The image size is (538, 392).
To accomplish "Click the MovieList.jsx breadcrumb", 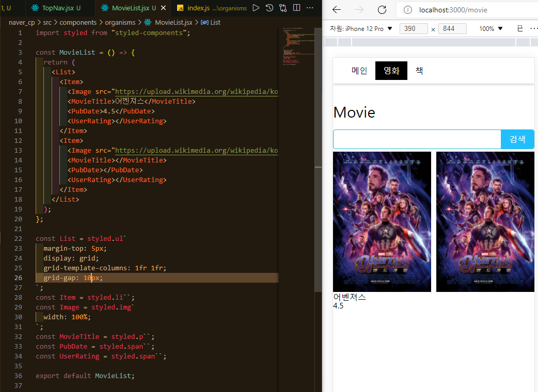I will pos(168,22).
